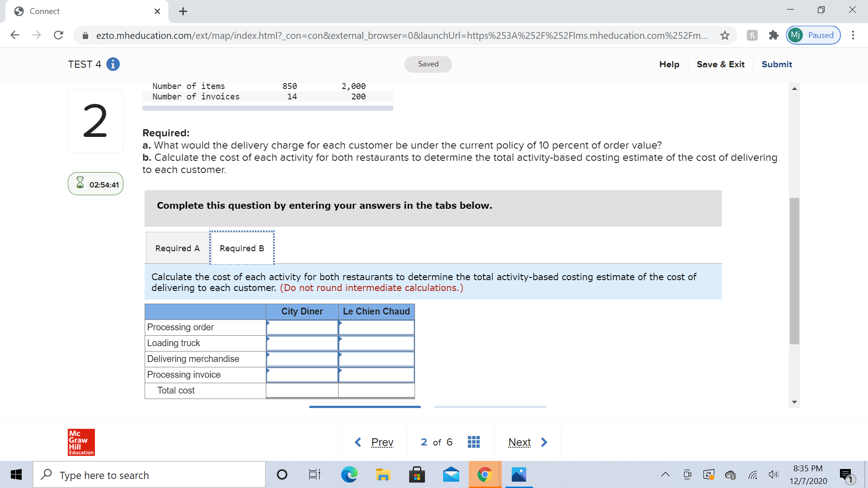Submit the test

[776, 64]
